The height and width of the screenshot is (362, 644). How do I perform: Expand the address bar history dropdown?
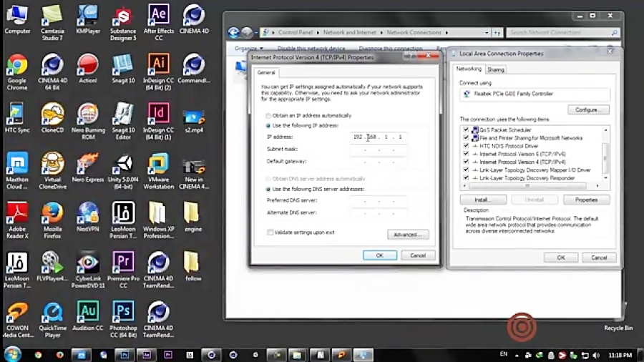coord(487,32)
